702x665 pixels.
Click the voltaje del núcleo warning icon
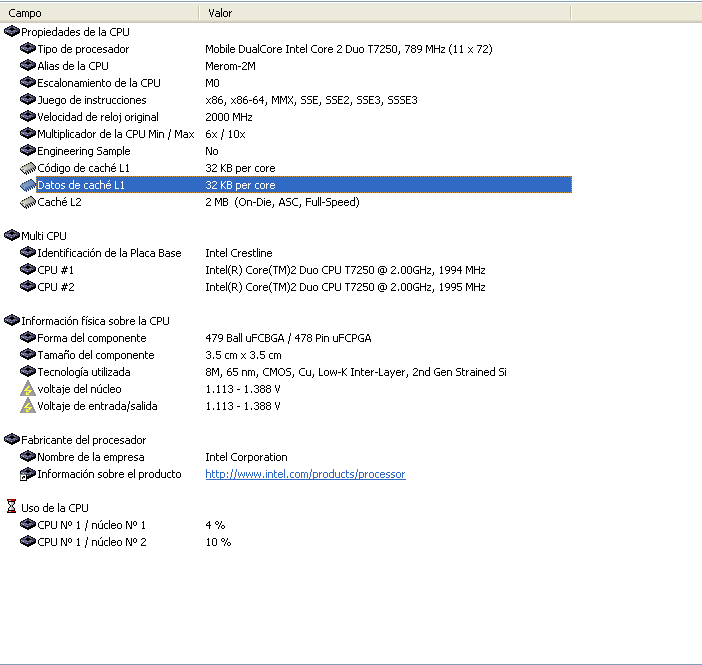(28, 389)
